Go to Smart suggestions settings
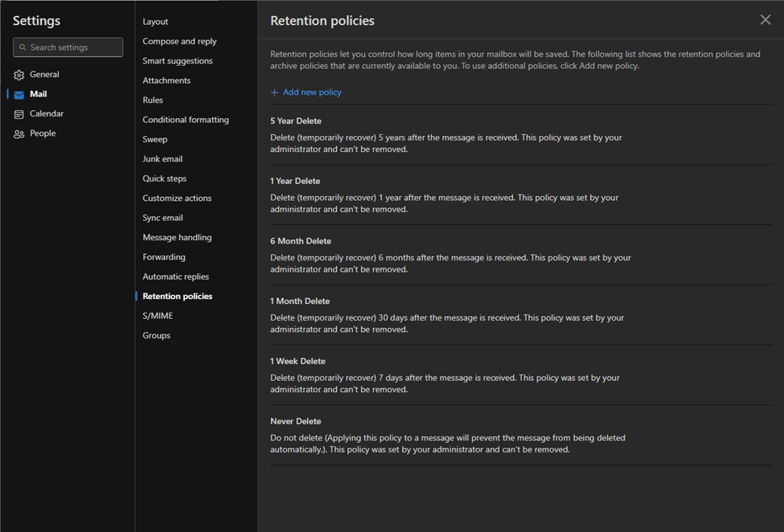 [178, 61]
